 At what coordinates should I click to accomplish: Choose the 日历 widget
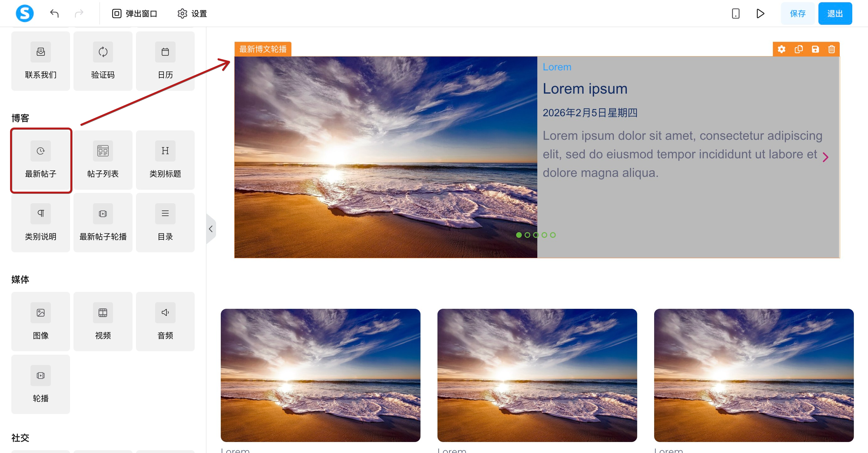tap(165, 61)
